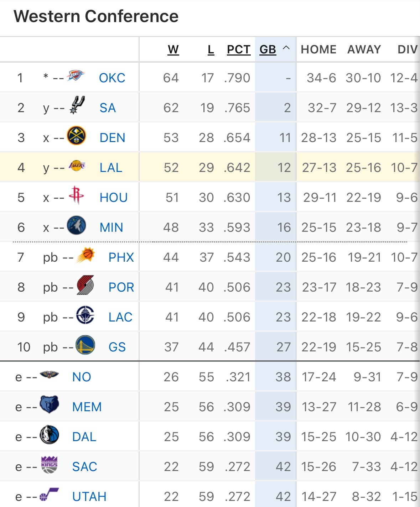
Task: Click the San Antonio Spurs logo
Action: [x=77, y=105]
